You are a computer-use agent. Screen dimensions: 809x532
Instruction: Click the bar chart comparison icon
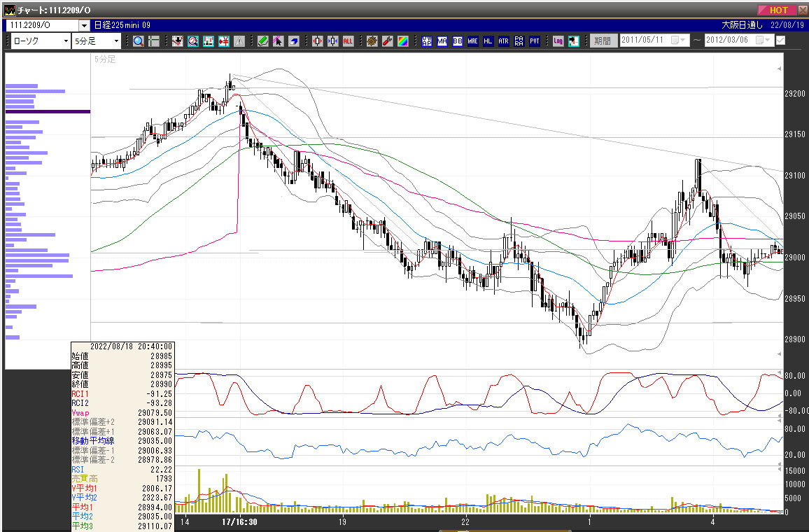point(209,41)
